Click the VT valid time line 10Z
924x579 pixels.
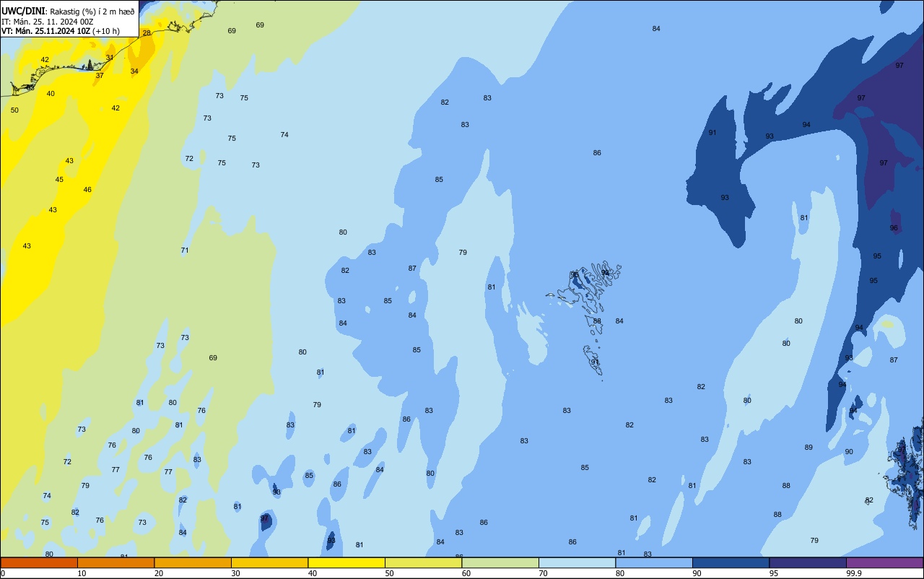click(x=60, y=31)
